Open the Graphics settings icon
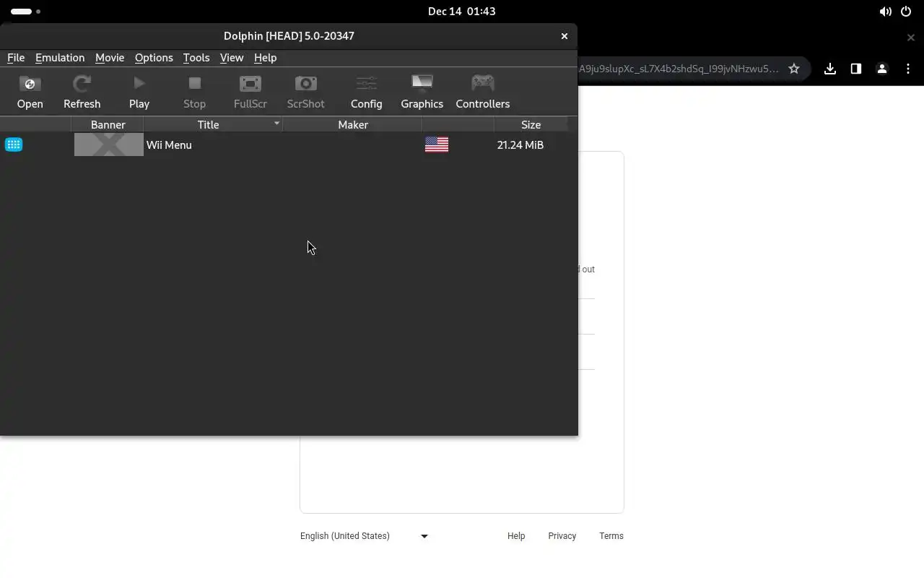 click(x=422, y=92)
